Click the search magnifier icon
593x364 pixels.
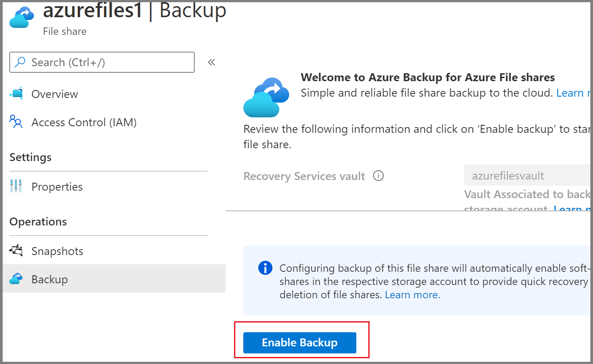click(x=19, y=62)
